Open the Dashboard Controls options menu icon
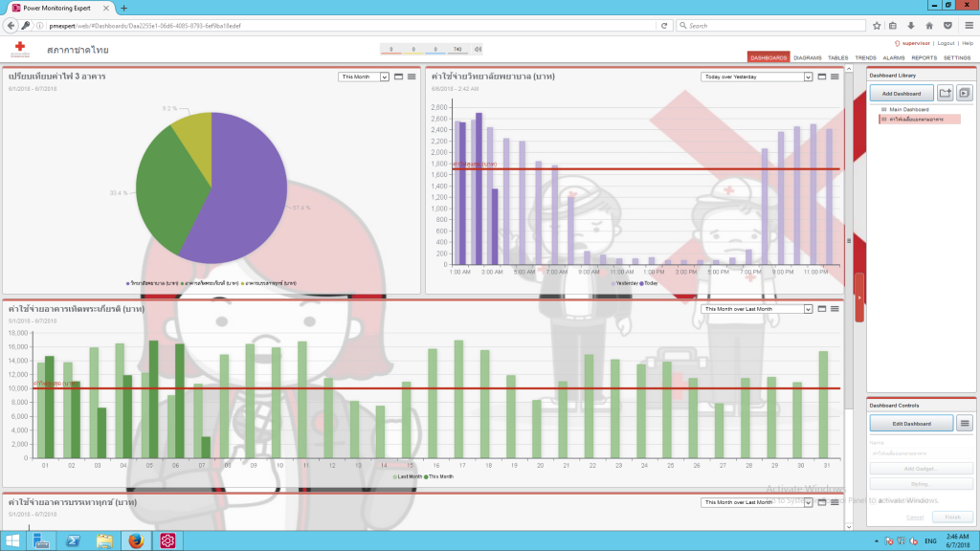Image resolution: width=980 pixels, height=551 pixels. click(965, 423)
